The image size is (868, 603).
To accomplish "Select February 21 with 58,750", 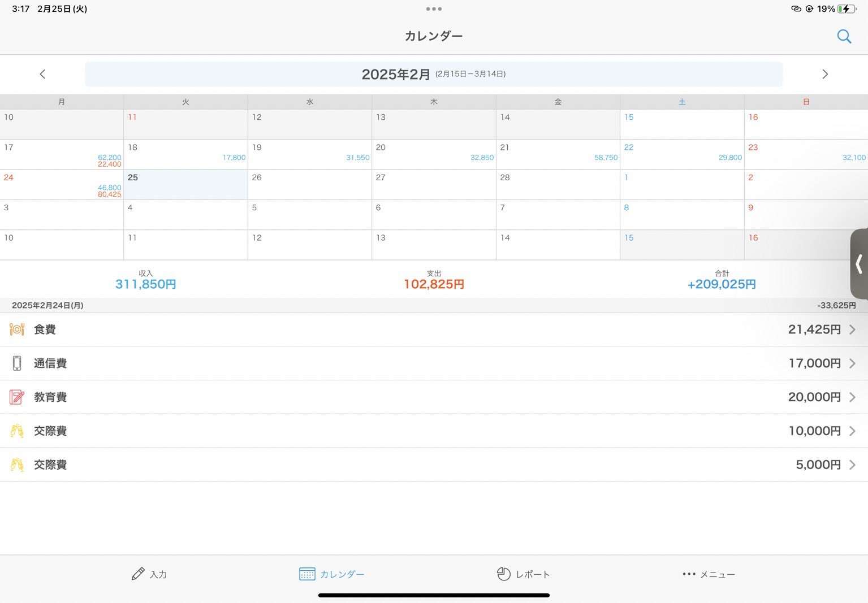I will click(x=558, y=154).
